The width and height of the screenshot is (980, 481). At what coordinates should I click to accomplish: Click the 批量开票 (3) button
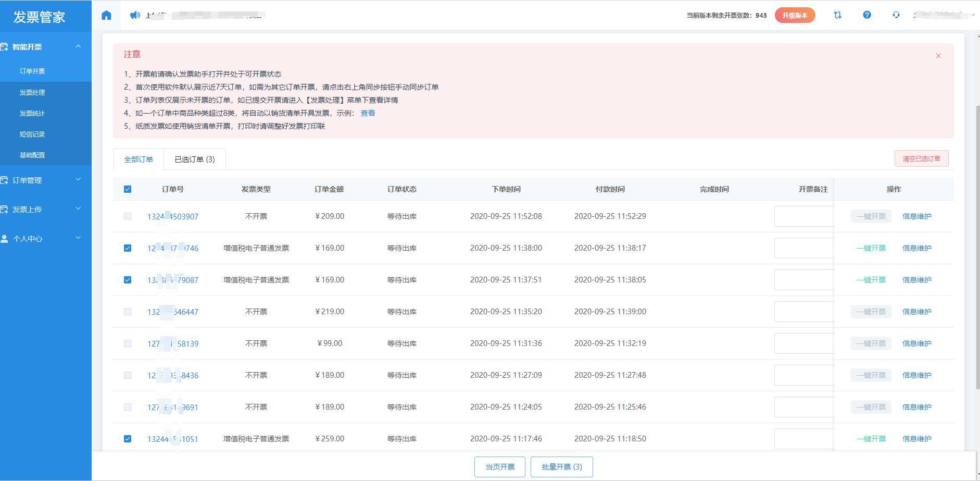point(561,467)
